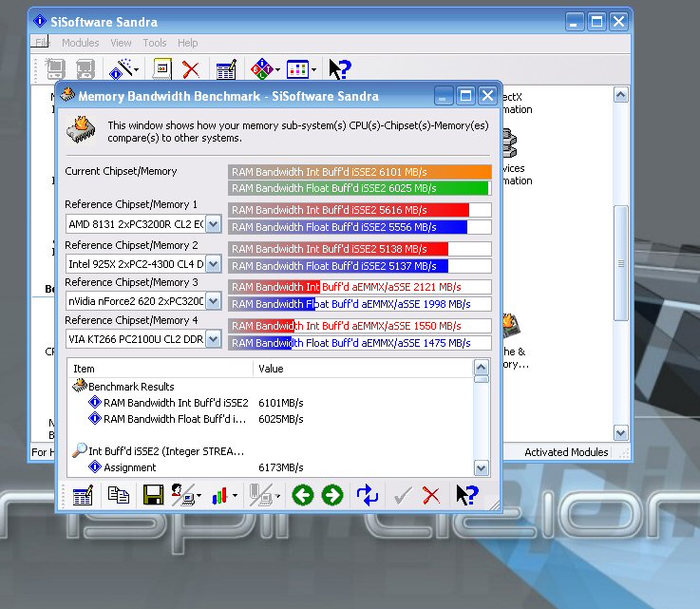700x609 pixels.
Task: Click the floppy disk save icon
Action: [153, 495]
